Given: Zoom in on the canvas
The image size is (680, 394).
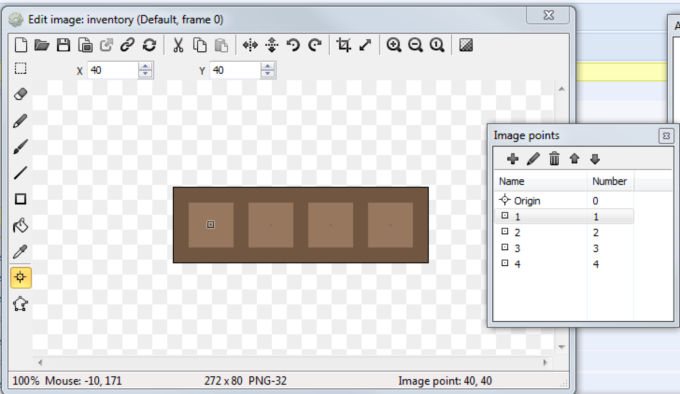Looking at the screenshot, I should (x=394, y=45).
